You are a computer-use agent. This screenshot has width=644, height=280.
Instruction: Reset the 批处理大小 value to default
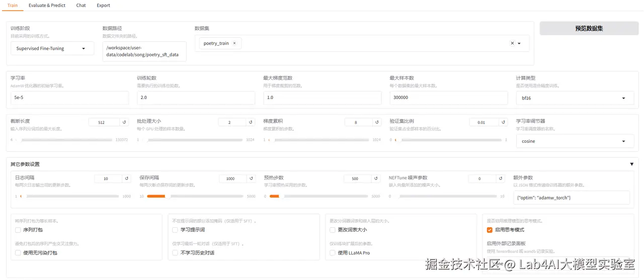251,122
